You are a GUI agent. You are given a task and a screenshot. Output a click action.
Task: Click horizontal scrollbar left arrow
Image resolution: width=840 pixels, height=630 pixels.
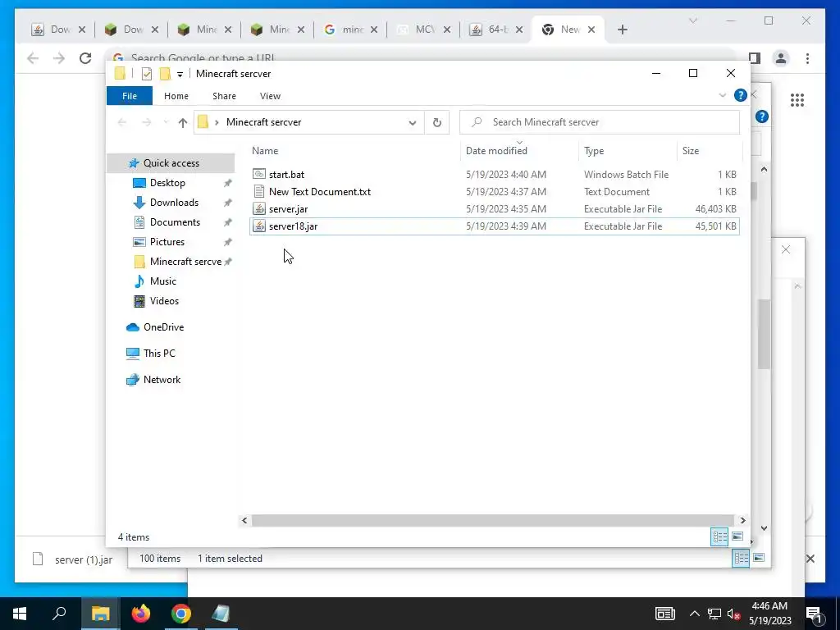244,520
